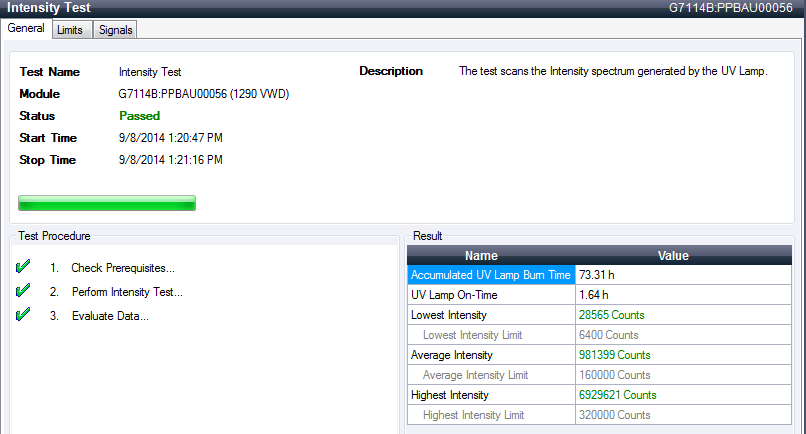Click the green checkmark beside Check Prerequisites

point(23,267)
